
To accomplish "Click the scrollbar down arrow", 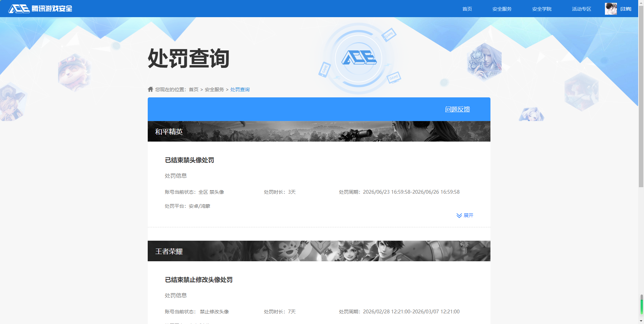I will point(641,321).
